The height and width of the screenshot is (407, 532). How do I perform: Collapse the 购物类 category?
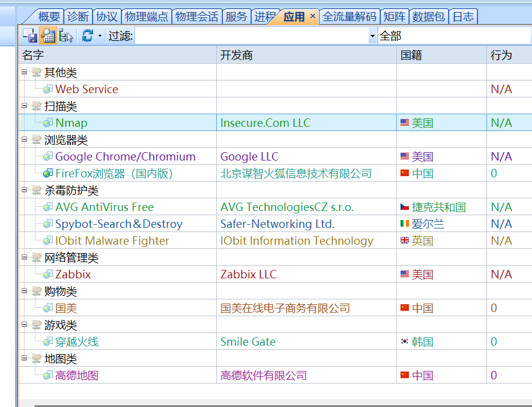tap(24, 291)
